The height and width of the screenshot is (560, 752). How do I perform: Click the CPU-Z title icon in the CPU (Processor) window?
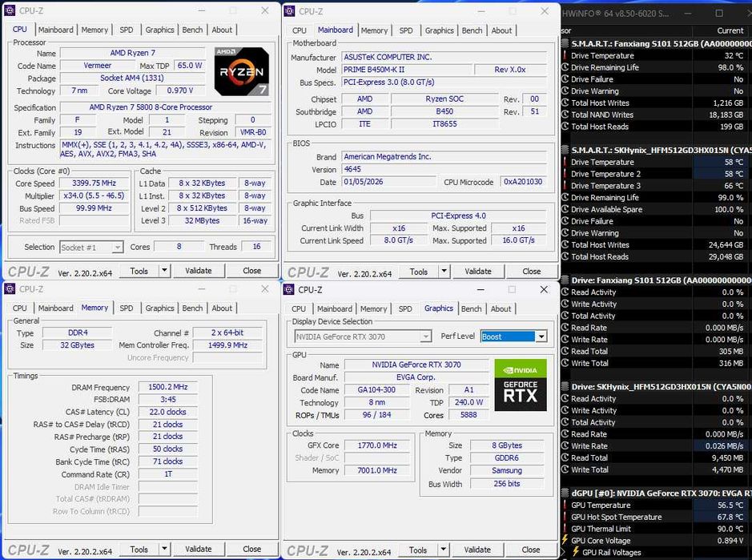coord(9,10)
